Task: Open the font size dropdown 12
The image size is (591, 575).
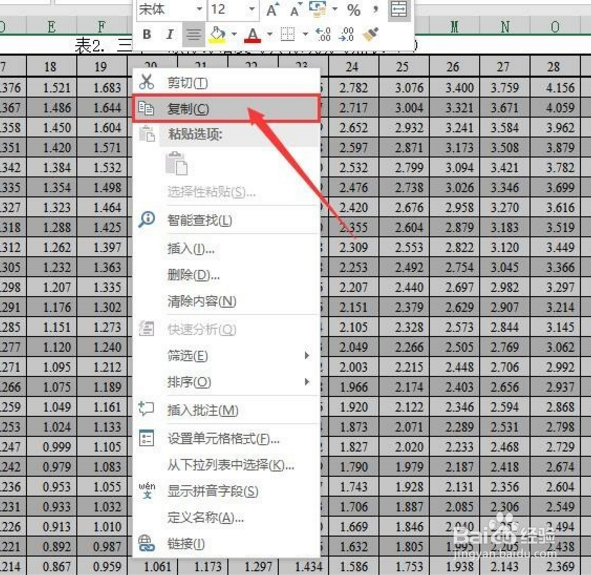Action: tap(252, 9)
